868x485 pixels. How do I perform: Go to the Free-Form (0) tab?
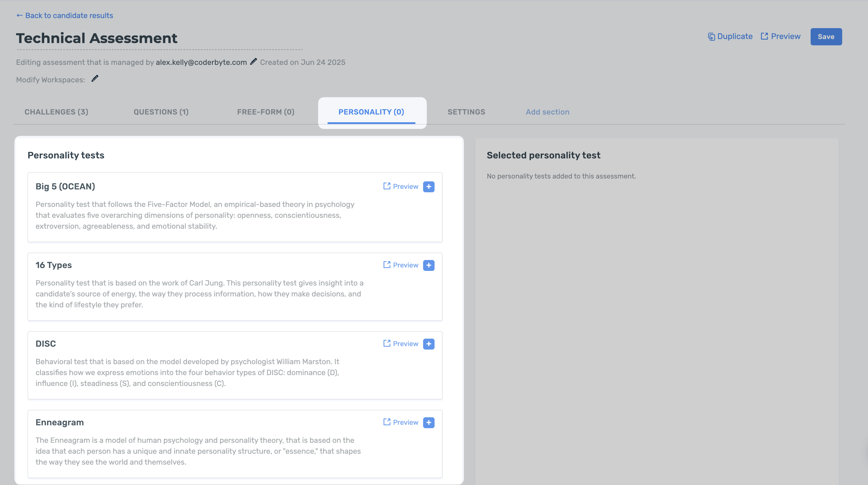266,112
